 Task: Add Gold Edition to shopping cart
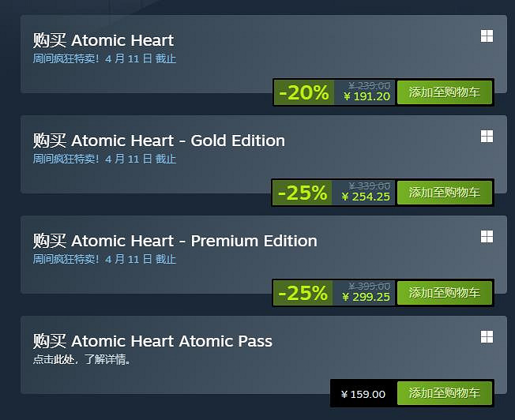point(444,192)
